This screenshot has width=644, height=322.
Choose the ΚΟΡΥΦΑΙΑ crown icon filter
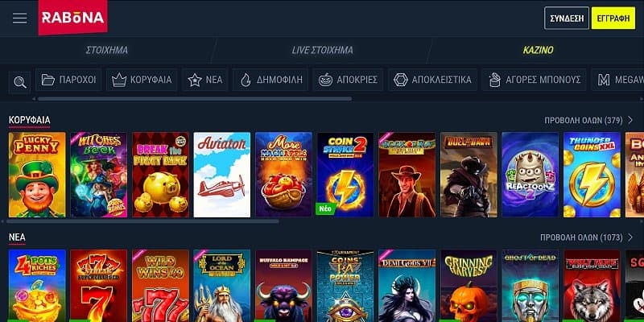pyautogui.click(x=118, y=80)
